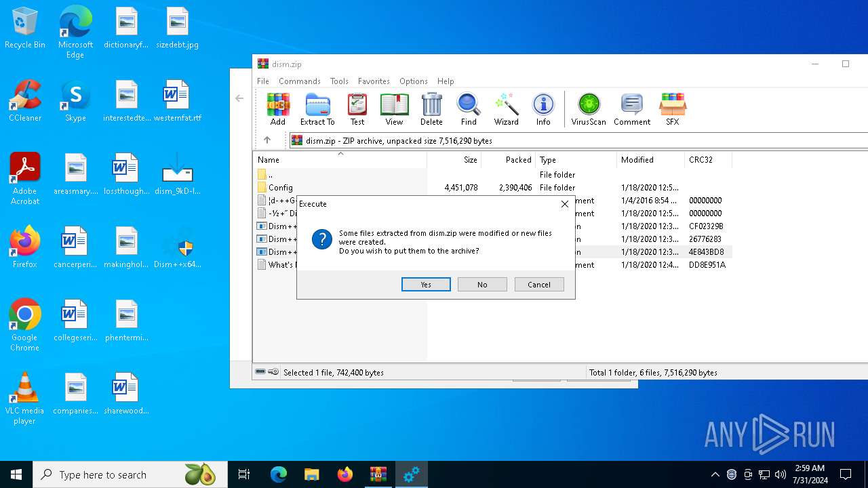Select the parent folder '..' row
Viewport: 868px width, 488px height.
coord(493,175)
